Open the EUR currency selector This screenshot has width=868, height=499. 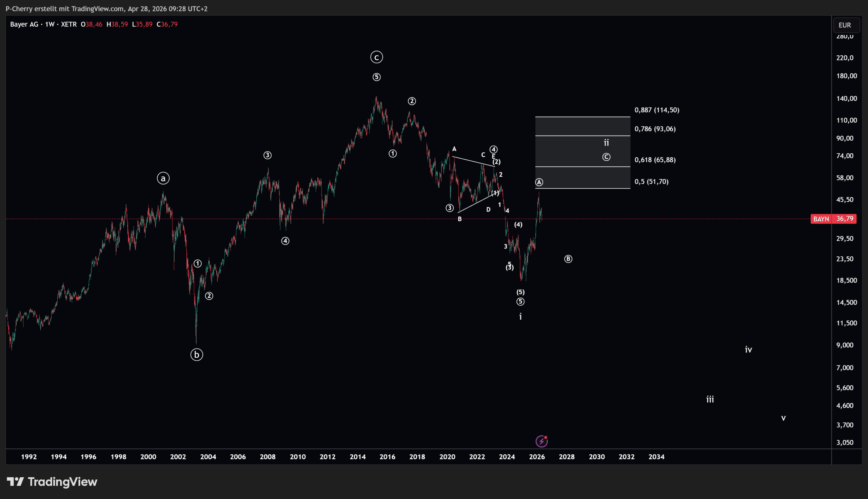tap(845, 25)
